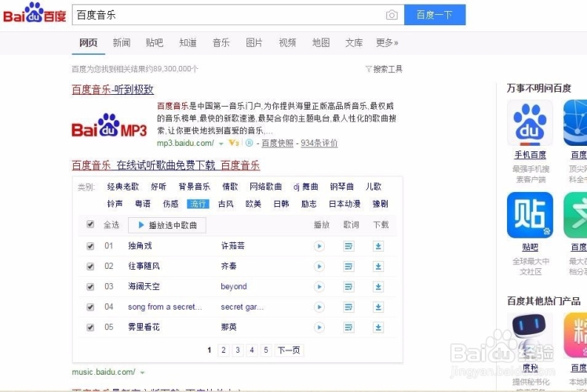
Task: Select the 欧美 category
Action: click(x=253, y=204)
